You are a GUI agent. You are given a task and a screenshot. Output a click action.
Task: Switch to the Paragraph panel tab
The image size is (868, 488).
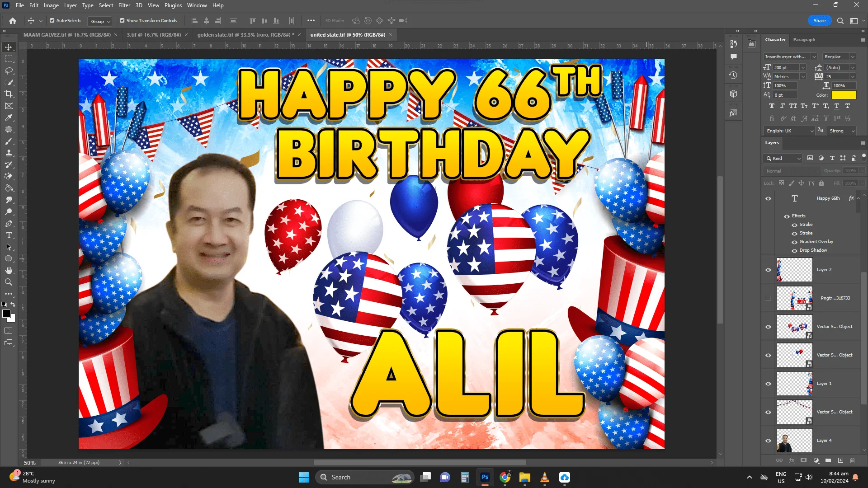[x=804, y=40]
